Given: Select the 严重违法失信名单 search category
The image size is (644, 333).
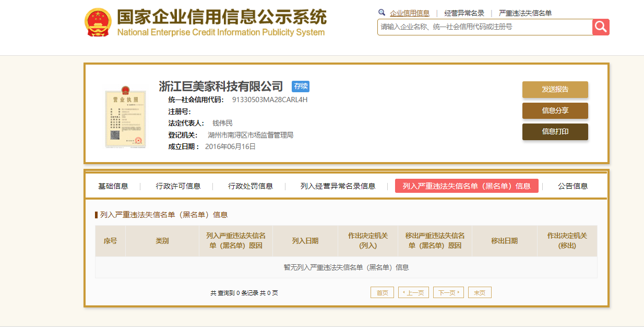Looking at the screenshot, I should pyautogui.click(x=525, y=13).
